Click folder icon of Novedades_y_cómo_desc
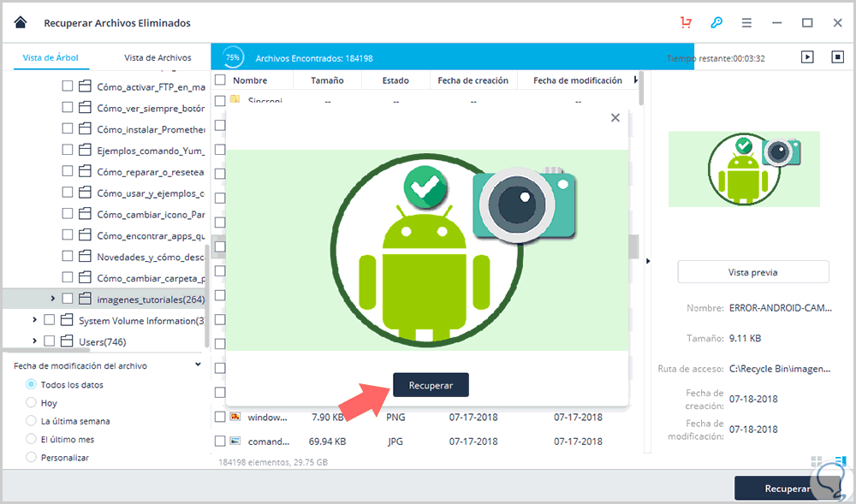 85,257
